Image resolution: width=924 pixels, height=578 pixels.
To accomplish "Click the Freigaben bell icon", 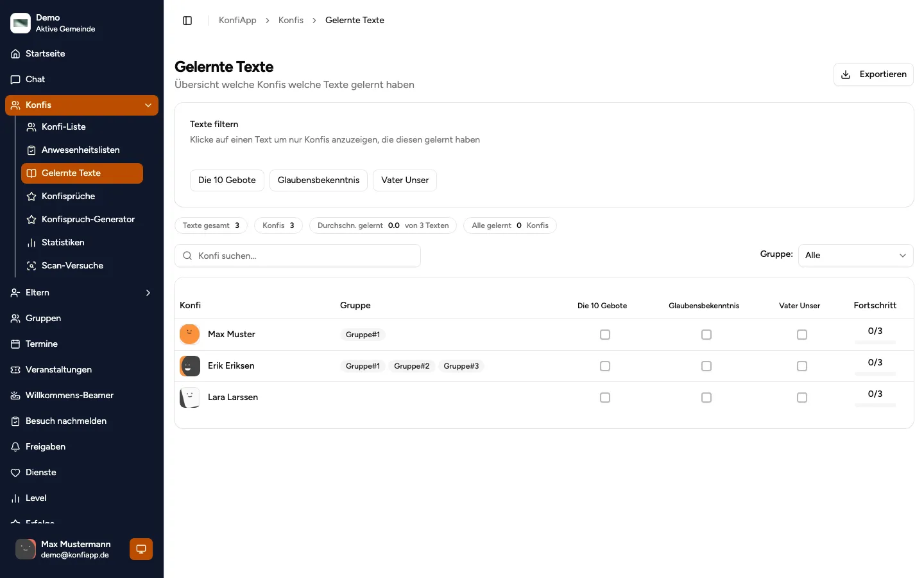I will pyautogui.click(x=15, y=447).
